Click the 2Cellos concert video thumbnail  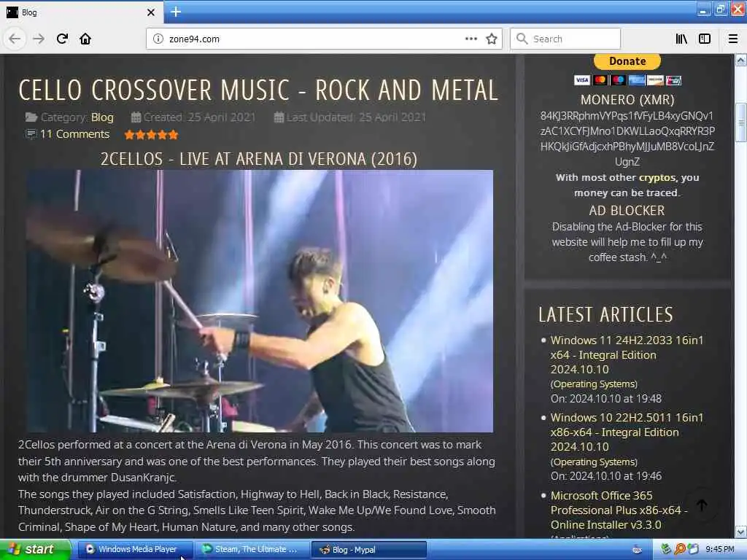(x=260, y=301)
